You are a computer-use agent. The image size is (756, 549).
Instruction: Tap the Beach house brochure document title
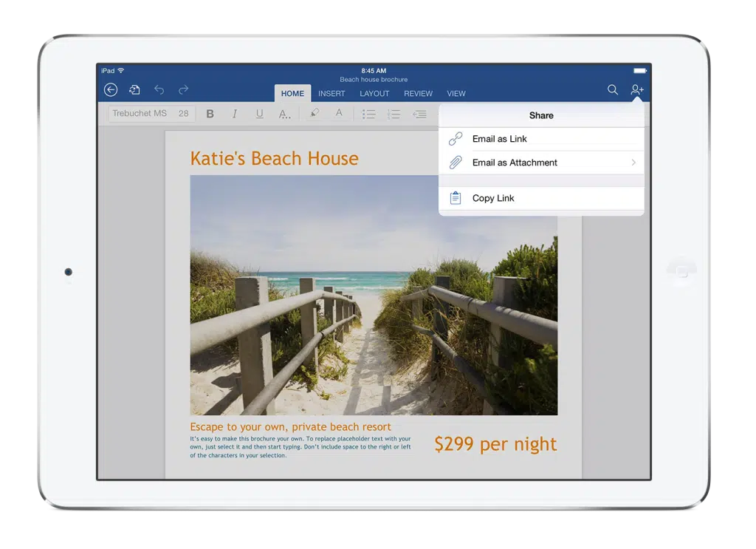pos(374,80)
